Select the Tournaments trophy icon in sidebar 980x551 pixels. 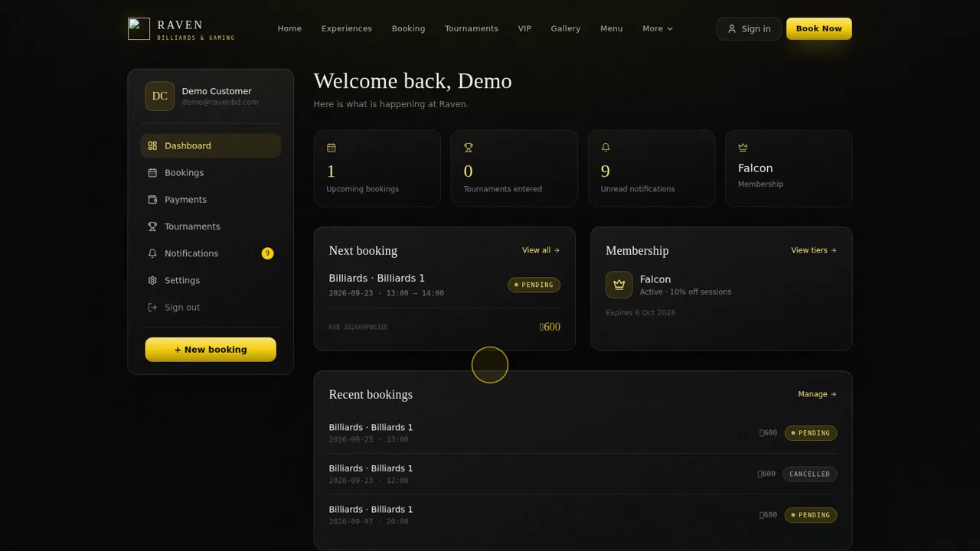[152, 227]
